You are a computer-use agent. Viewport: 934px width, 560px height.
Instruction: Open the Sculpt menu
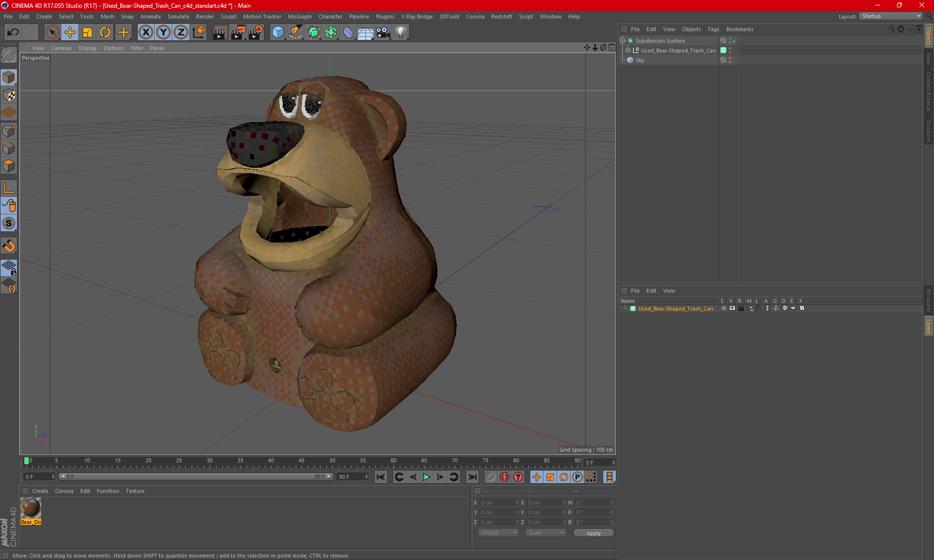tap(228, 17)
